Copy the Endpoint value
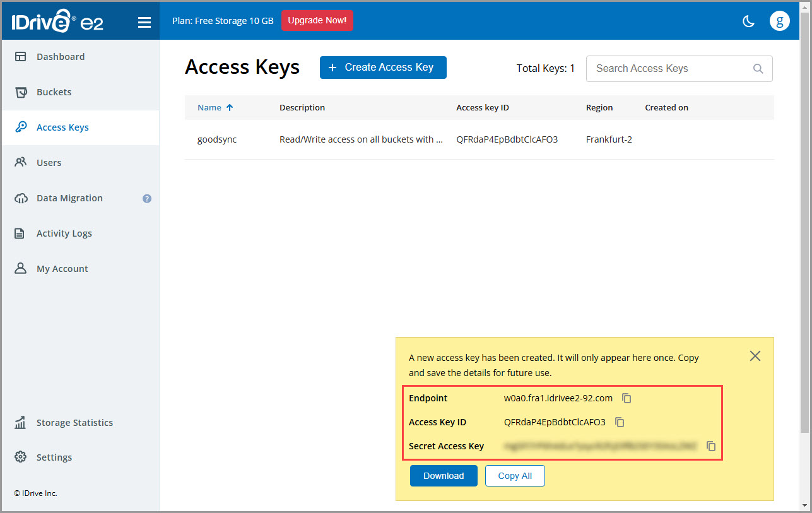The width and height of the screenshot is (812, 513). point(627,398)
